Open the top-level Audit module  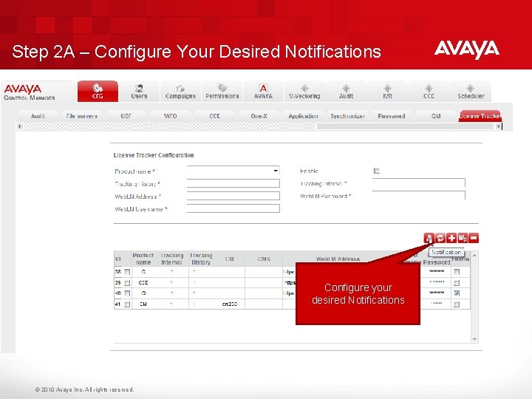click(x=346, y=92)
